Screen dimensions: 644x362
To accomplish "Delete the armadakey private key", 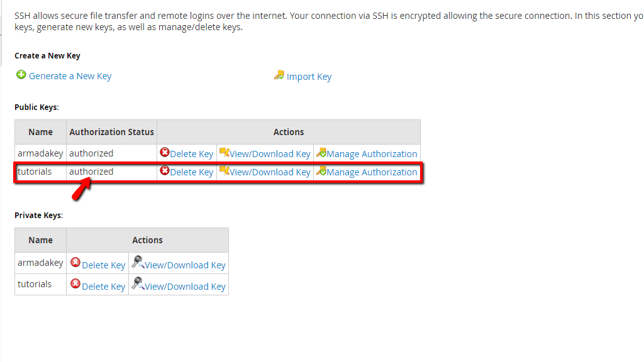I will [x=103, y=265].
